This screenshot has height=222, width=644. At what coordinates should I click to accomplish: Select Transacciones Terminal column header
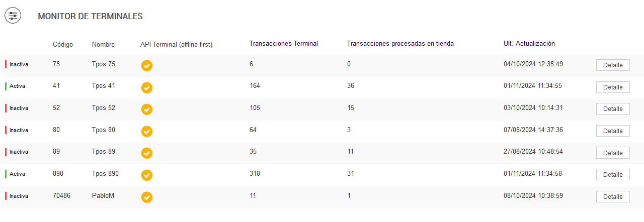click(283, 44)
